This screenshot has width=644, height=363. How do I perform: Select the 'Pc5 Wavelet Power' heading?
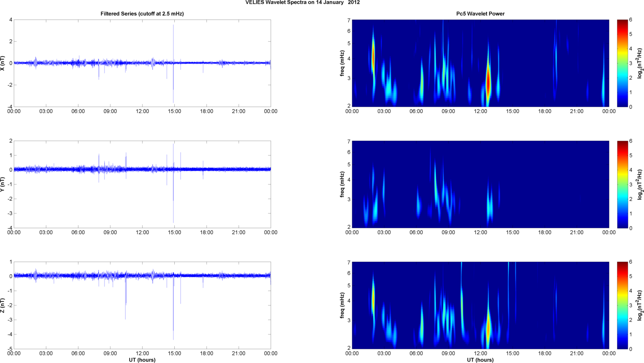point(480,14)
